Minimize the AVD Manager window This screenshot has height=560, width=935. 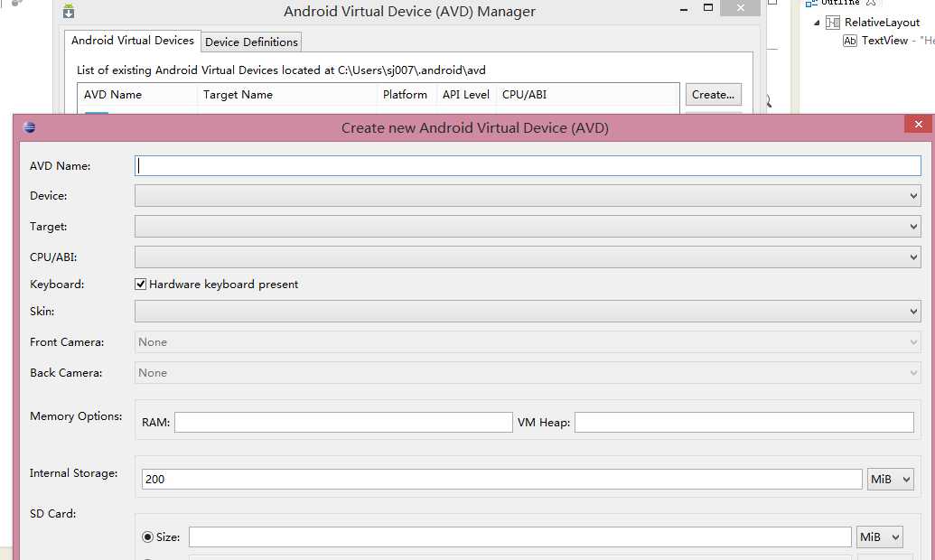click(x=684, y=9)
